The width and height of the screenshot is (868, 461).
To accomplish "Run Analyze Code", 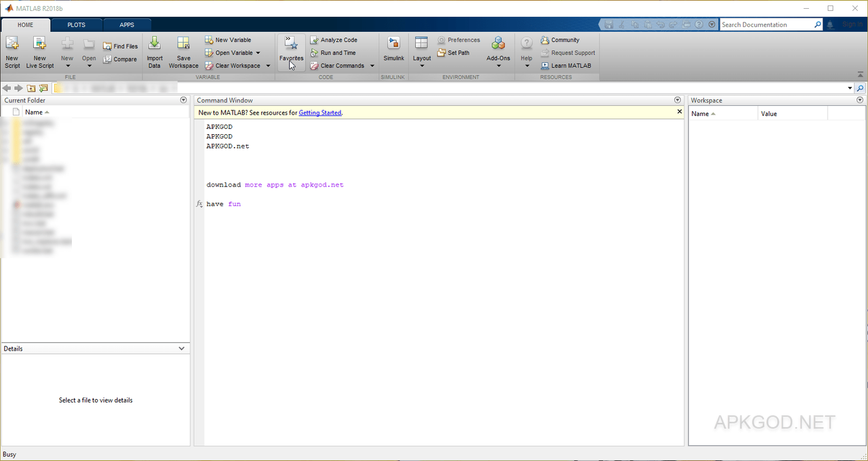I will (334, 40).
